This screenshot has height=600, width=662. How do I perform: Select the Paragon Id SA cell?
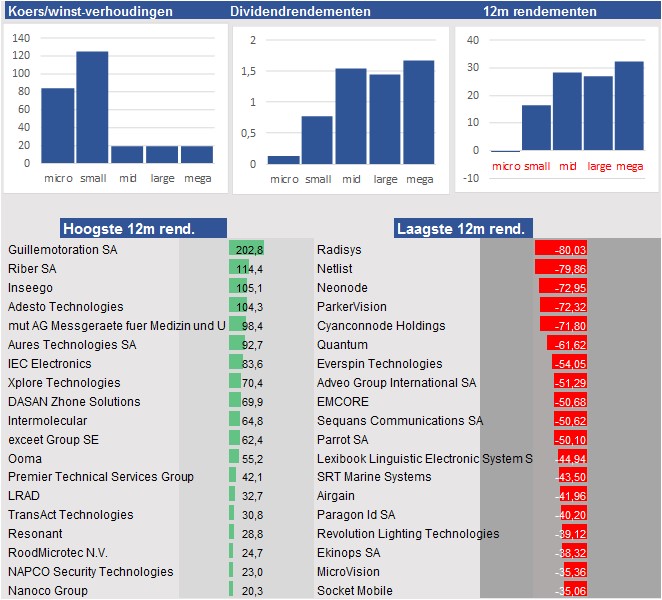click(356, 515)
